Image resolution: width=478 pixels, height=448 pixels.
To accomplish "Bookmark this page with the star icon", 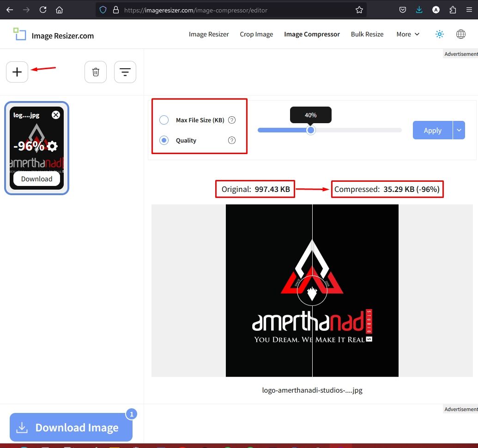I will 359,10.
